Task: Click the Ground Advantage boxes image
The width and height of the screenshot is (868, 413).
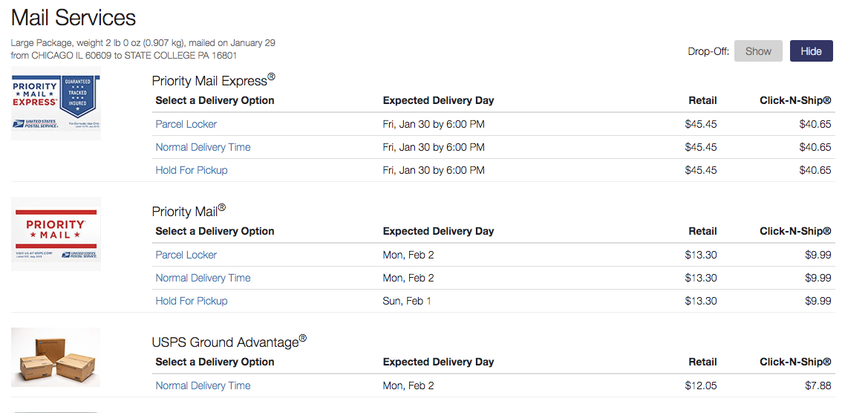Action: coord(56,358)
